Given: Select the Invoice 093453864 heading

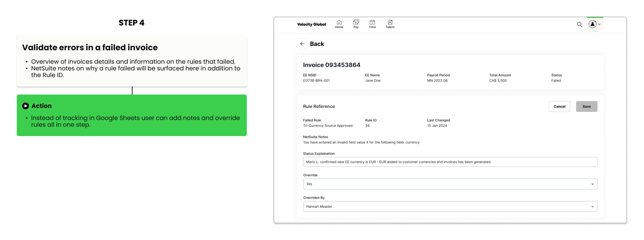Looking at the screenshot, I should point(332,65).
